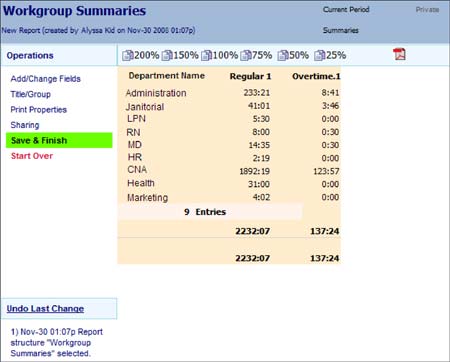Select the LPN department row

(x=229, y=119)
